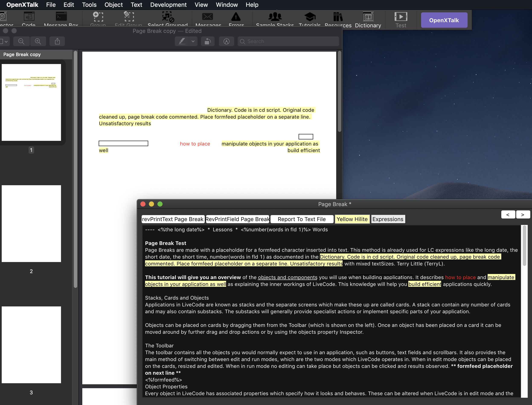The height and width of the screenshot is (405, 532).
Task: Open the Code editor toolbar icon
Action: click(x=29, y=19)
